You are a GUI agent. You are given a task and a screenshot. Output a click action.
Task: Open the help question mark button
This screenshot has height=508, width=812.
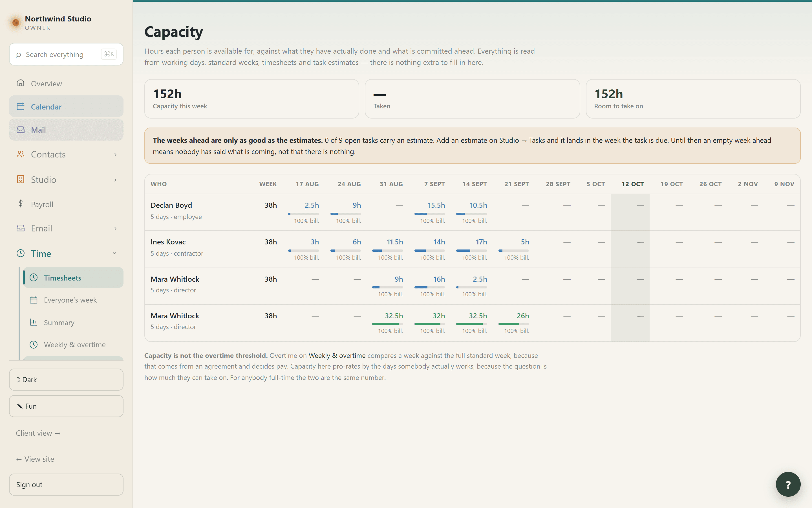click(x=788, y=484)
